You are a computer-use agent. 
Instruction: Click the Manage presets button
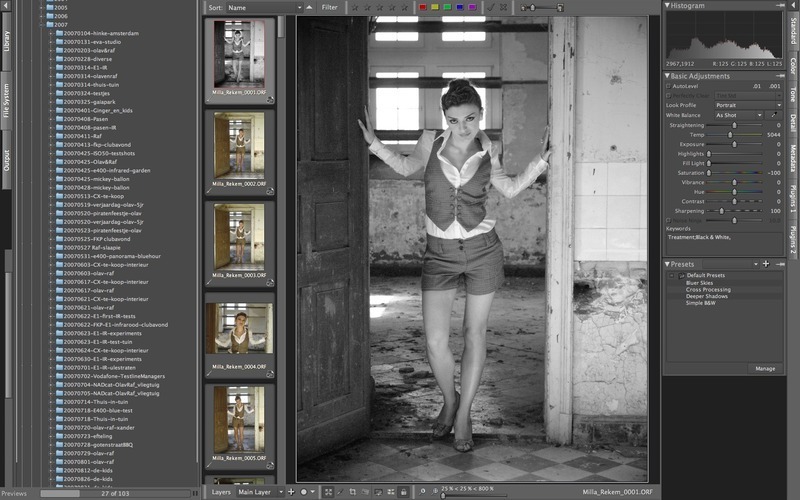point(765,368)
